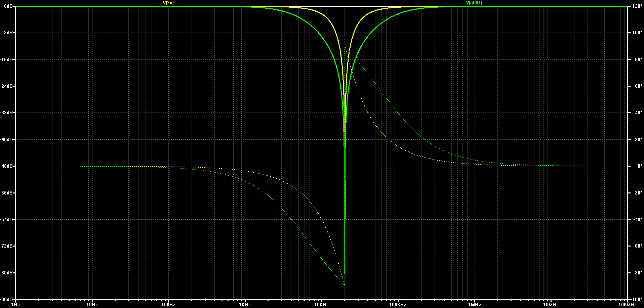Click the -56dB magnitude axis label
This screenshot has height=308, width=644.
tap(7, 193)
